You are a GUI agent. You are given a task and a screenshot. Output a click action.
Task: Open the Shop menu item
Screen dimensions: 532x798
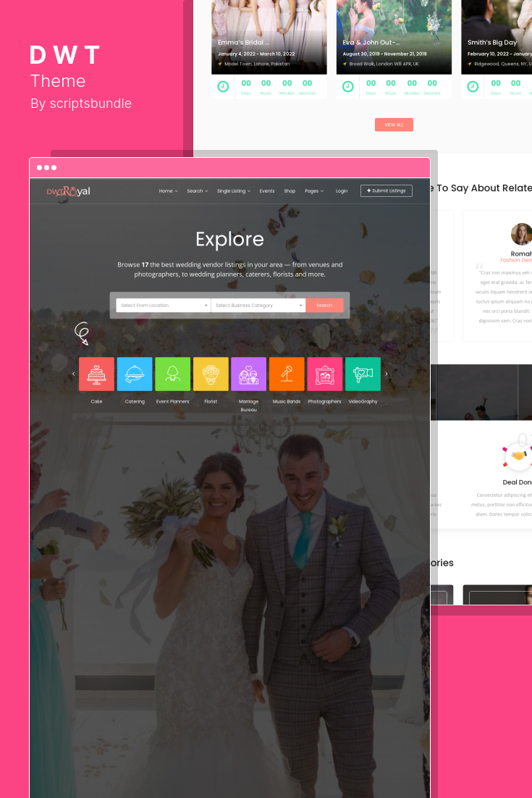point(290,191)
